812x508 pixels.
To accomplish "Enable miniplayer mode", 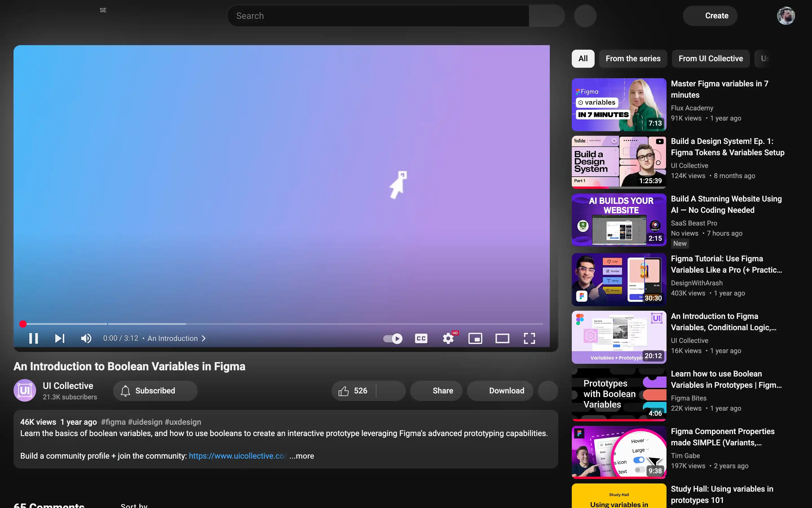I will click(x=475, y=338).
